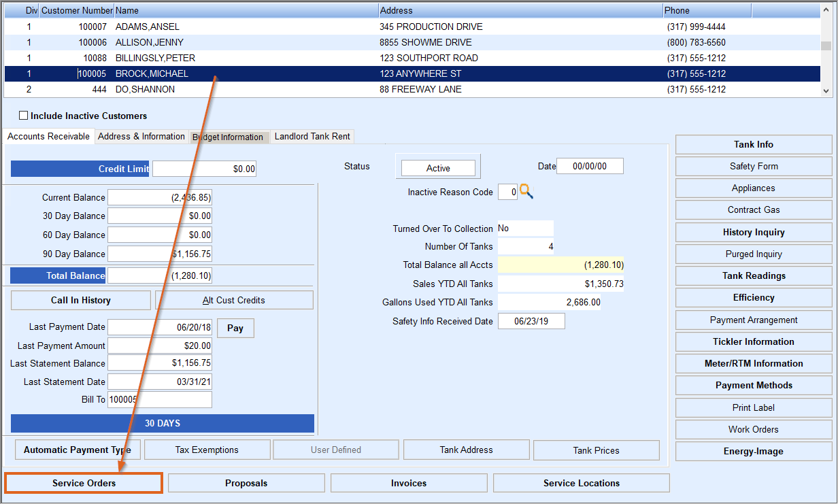
Task: Click the Inactive Reason Code magnifier lookup icon
Action: click(526, 192)
